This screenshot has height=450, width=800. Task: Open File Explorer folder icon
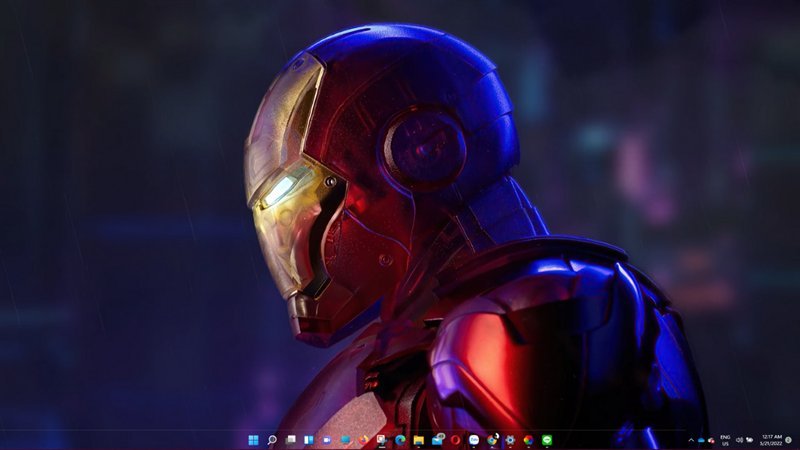[x=419, y=440]
